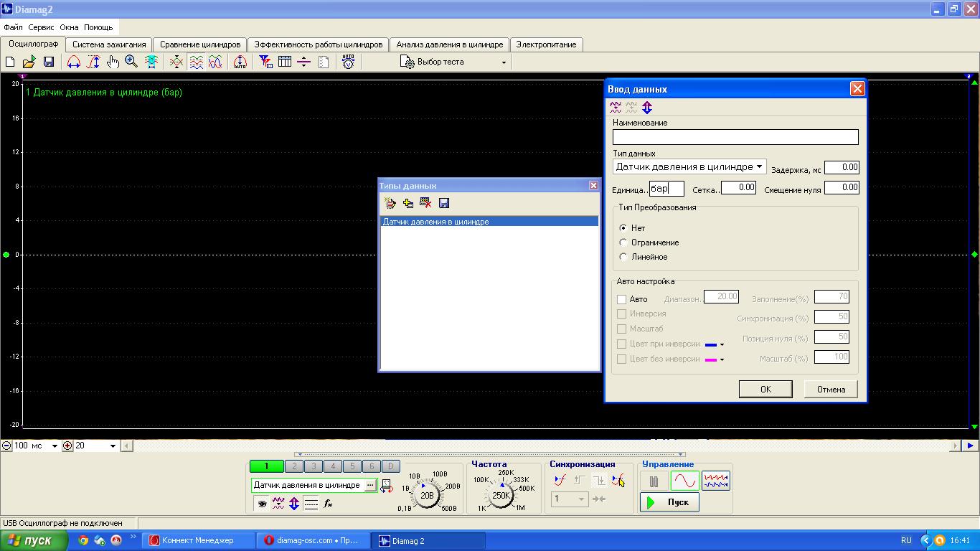Open the Сервис menu

(x=42, y=27)
